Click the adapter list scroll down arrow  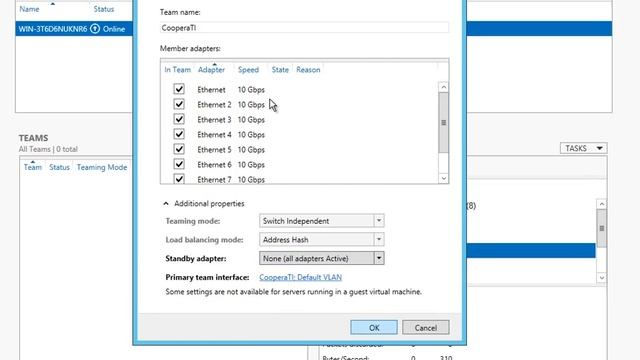pyautogui.click(x=443, y=178)
